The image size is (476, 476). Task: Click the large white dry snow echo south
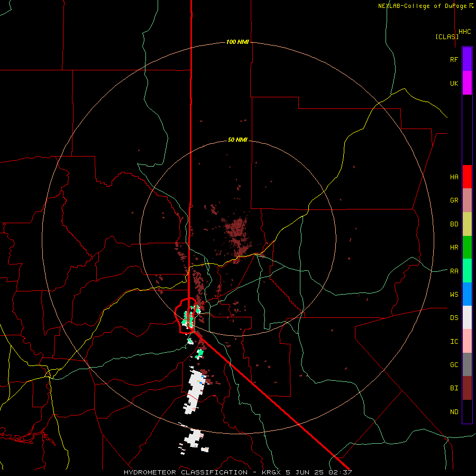tap(195, 391)
